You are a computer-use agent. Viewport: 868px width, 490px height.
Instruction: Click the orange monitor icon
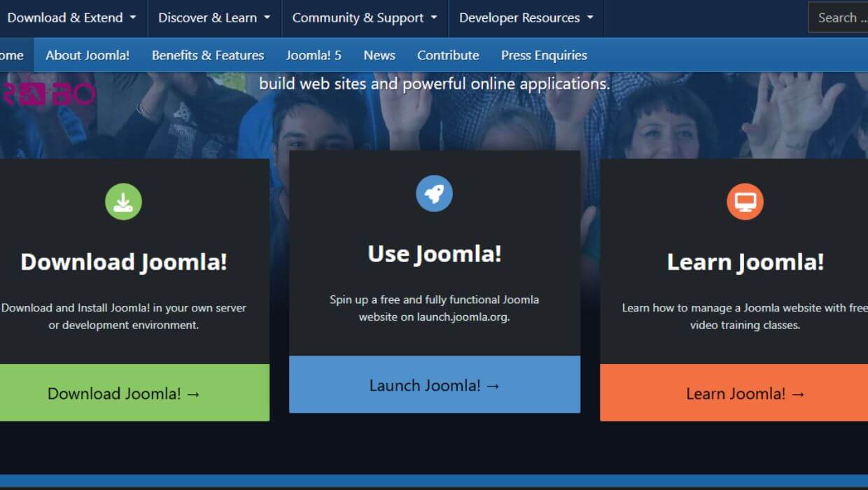[745, 202]
